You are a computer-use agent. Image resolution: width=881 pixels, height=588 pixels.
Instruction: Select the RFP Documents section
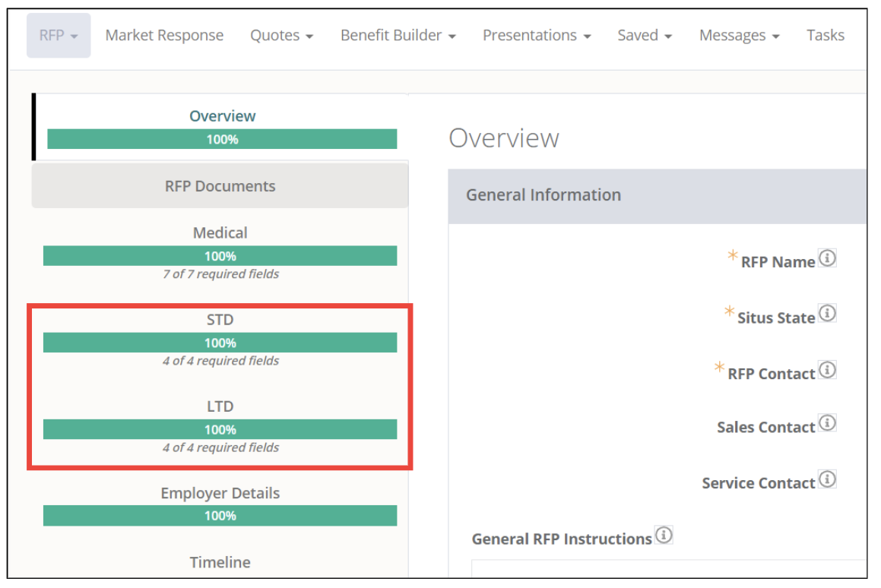(220, 186)
